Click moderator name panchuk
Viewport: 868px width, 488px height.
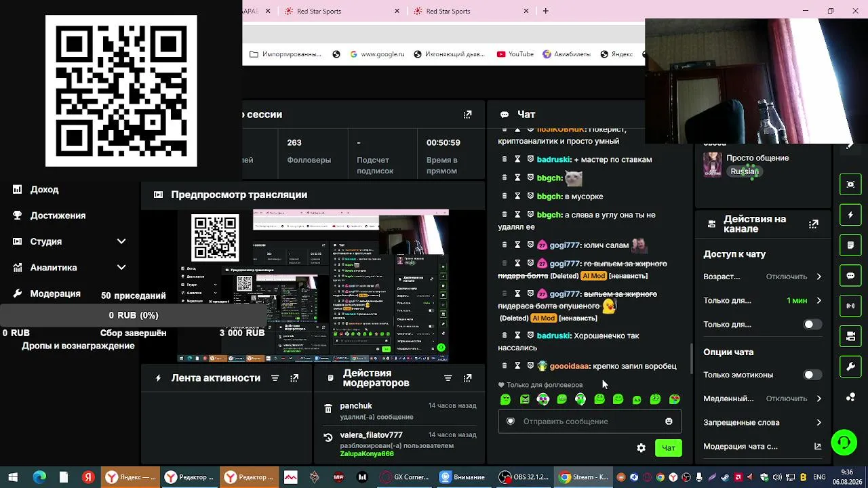356,406
